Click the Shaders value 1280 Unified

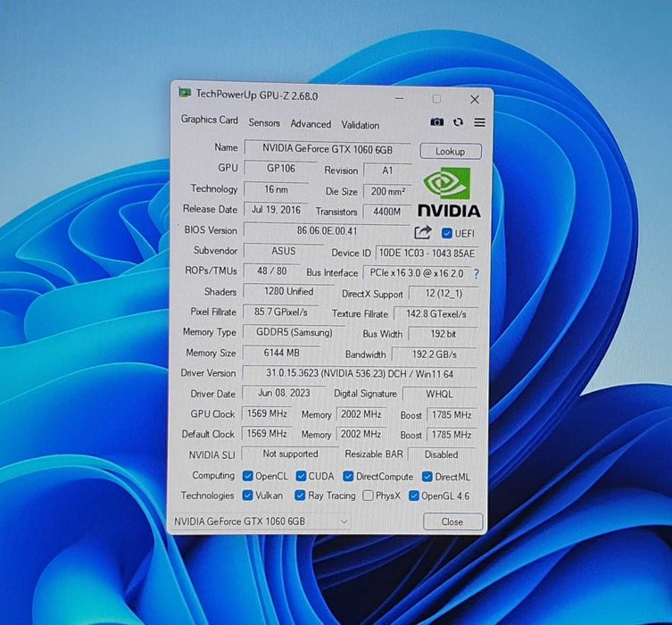click(288, 291)
